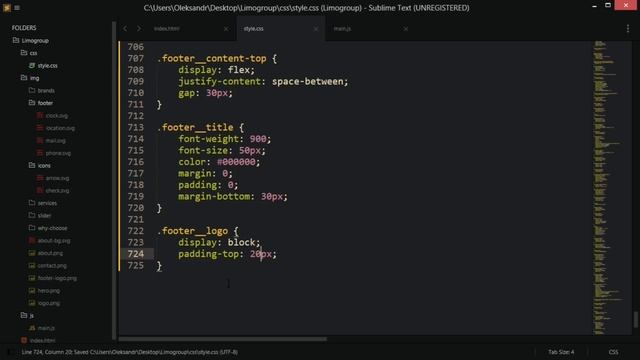Select style.css in the sidebar tree

[x=47, y=65]
